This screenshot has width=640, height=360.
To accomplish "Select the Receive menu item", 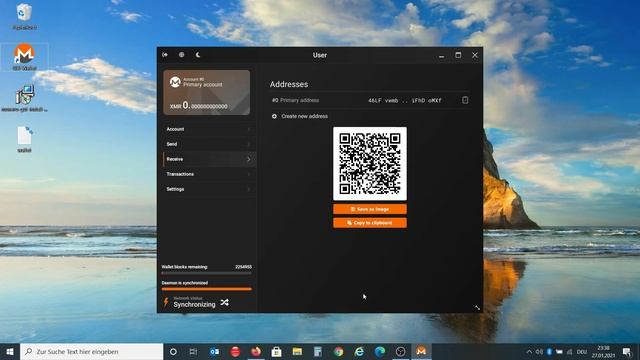I will click(209, 159).
